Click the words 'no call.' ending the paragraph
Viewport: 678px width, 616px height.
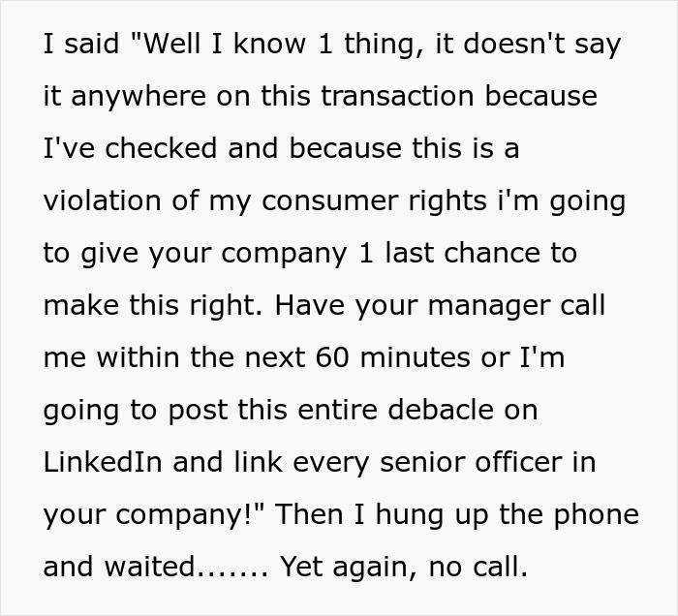point(478,567)
